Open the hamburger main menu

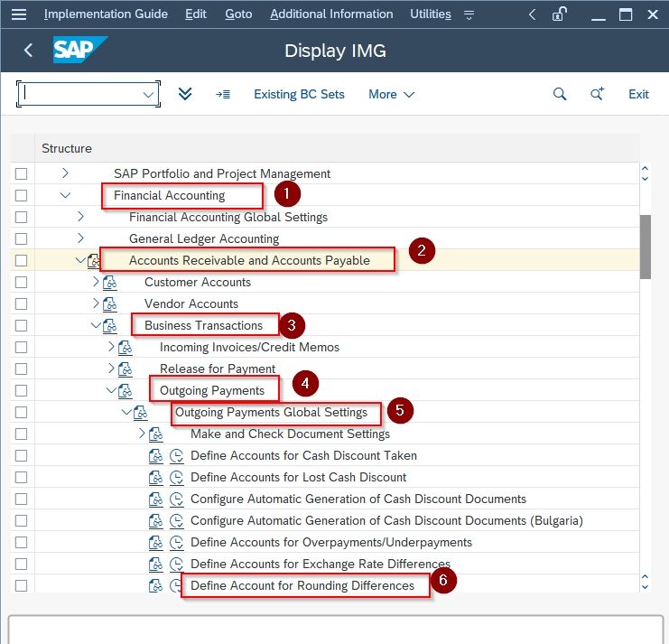(x=19, y=14)
